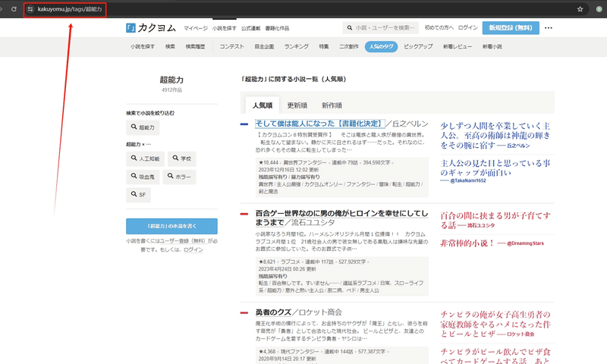Click the browser reload icon
Viewport: 607px width, 364px height.
point(14,9)
